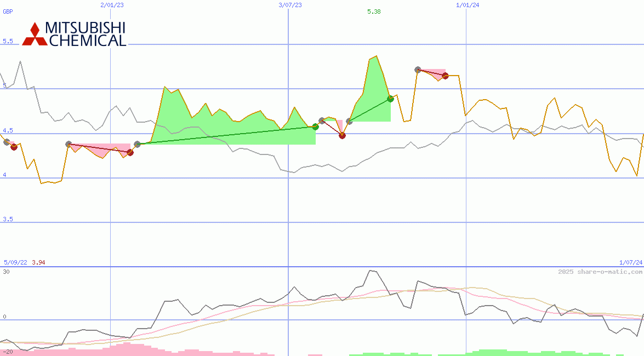Click the 5/09/22 start date label
Image resolution: width=644 pixels, height=356 pixels.
click(x=15, y=262)
